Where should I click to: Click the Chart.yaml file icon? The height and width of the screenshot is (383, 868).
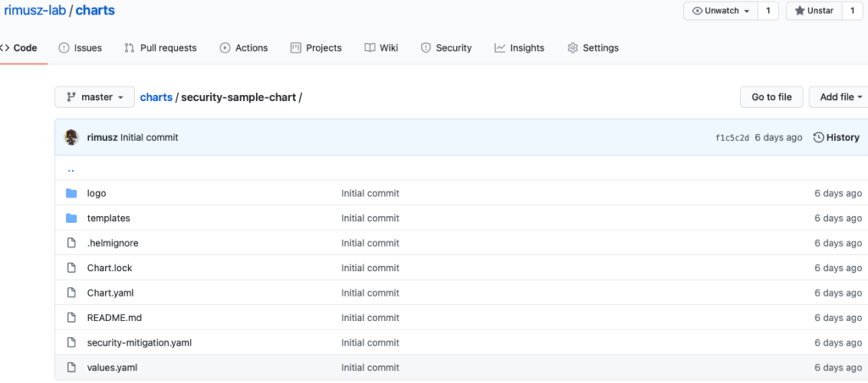(71, 293)
